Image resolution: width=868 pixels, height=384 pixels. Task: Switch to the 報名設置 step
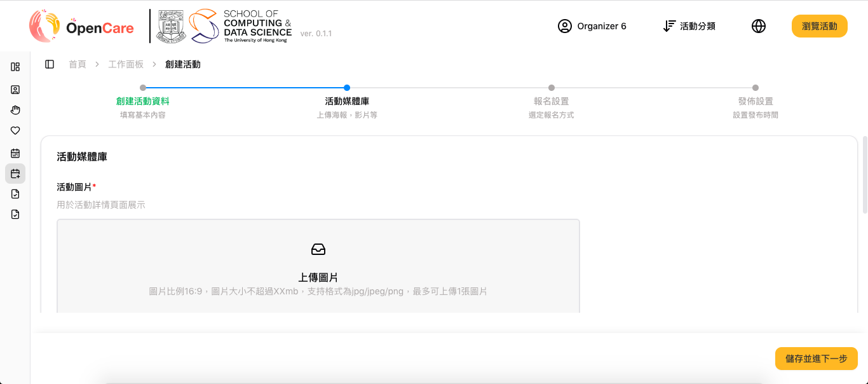coord(551,101)
